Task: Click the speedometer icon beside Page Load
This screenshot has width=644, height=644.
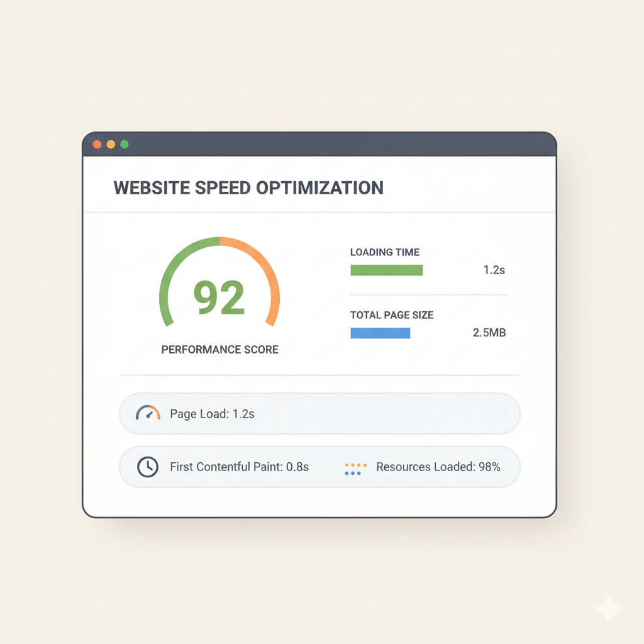Action: (x=148, y=413)
